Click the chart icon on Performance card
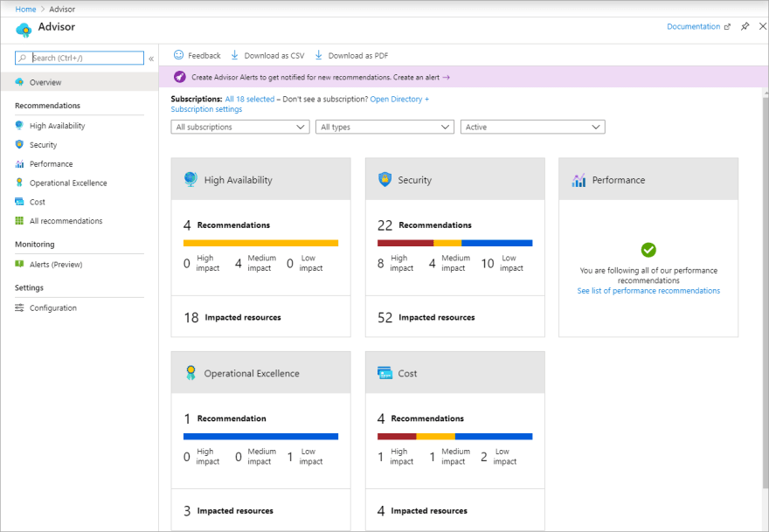769x532 pixels. pos(578,180)
